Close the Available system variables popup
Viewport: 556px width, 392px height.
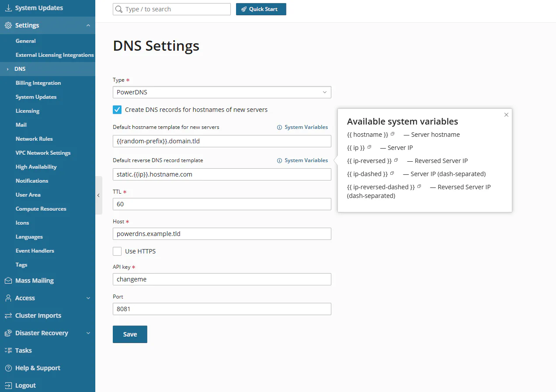[506, 115]
